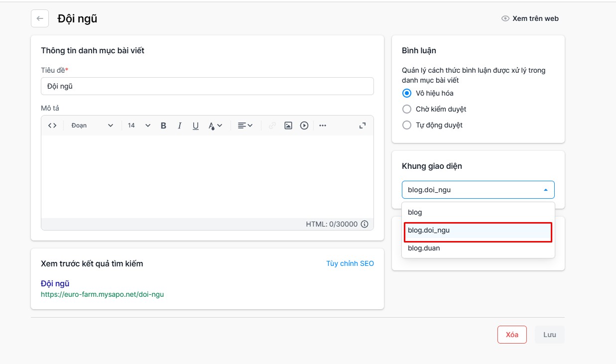Open "Tùy chỉnh SEO" link
The image size is (616, 364).
pyautogui.click(x=350, y=263)
